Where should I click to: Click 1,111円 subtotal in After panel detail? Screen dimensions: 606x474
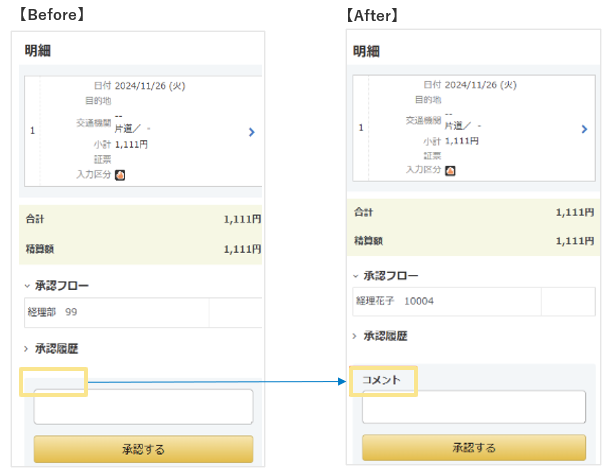(461, 141)
